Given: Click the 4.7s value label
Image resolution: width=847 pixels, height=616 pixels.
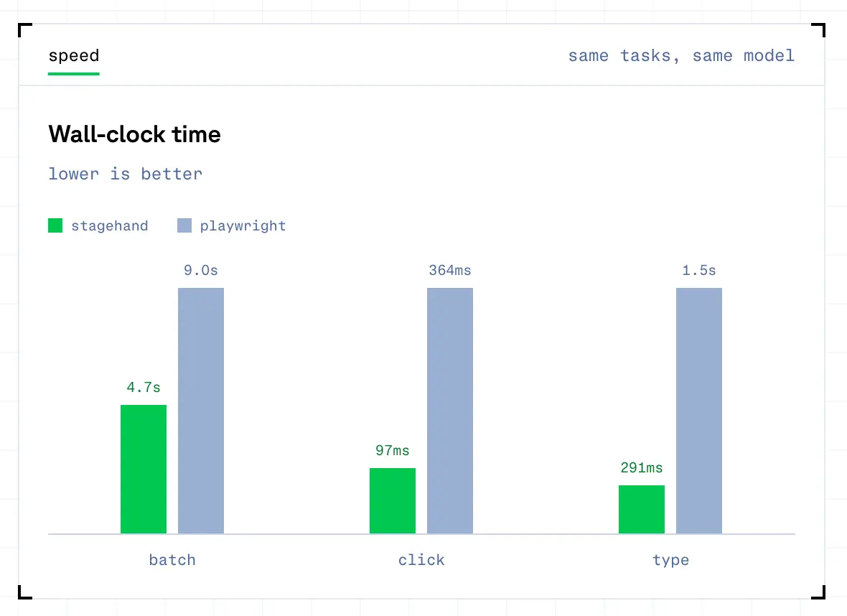Looking at the screenshot, I should coord(144,388).
